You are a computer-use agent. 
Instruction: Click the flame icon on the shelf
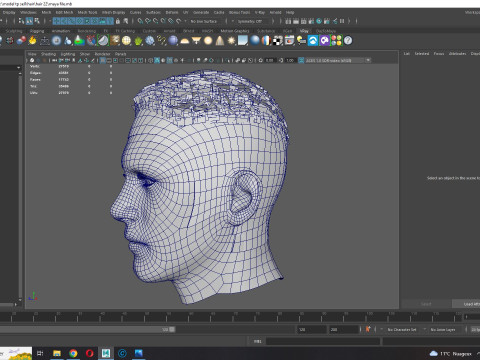32,41
